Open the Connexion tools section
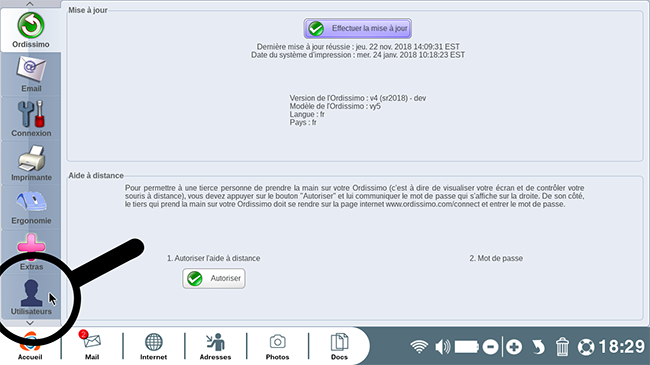650x365 pixels. tap(31, 119)
